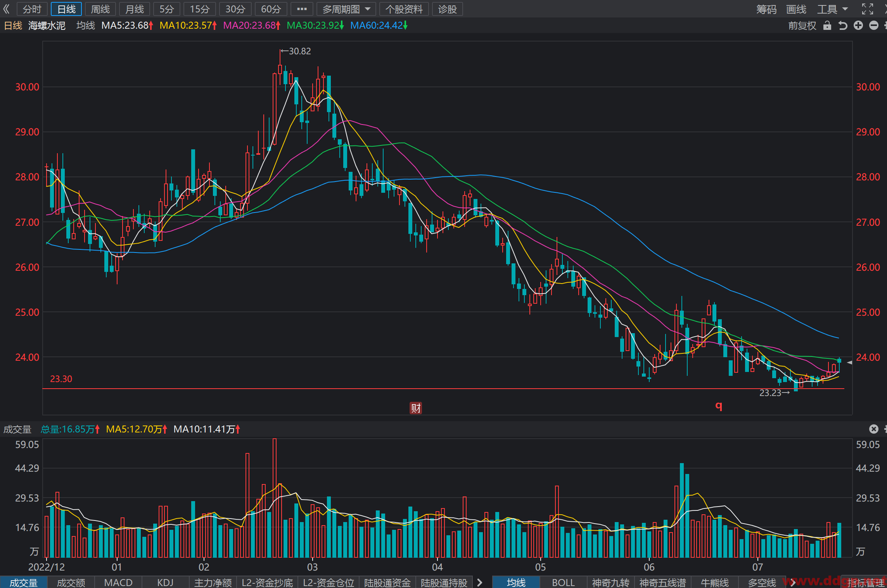
Task: Toggle the 前复权 price adjustment mode
Action: click(802, 26)
